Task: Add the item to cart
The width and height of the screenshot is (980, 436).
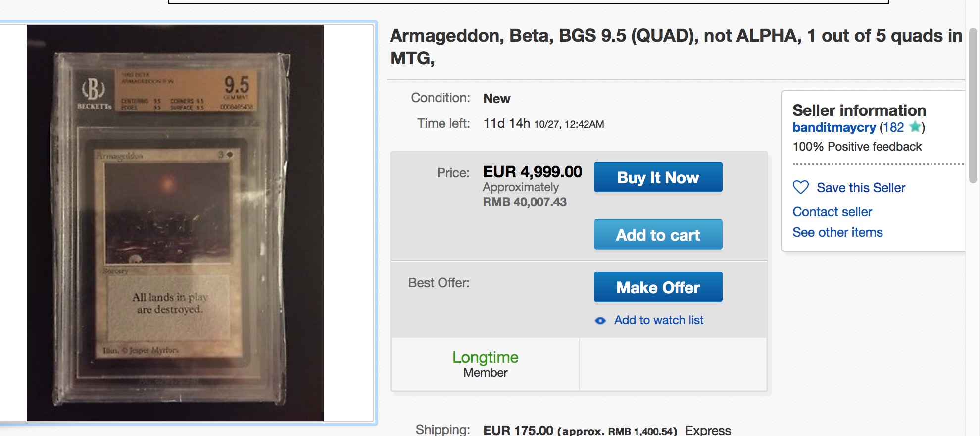Action: (658, 235)
